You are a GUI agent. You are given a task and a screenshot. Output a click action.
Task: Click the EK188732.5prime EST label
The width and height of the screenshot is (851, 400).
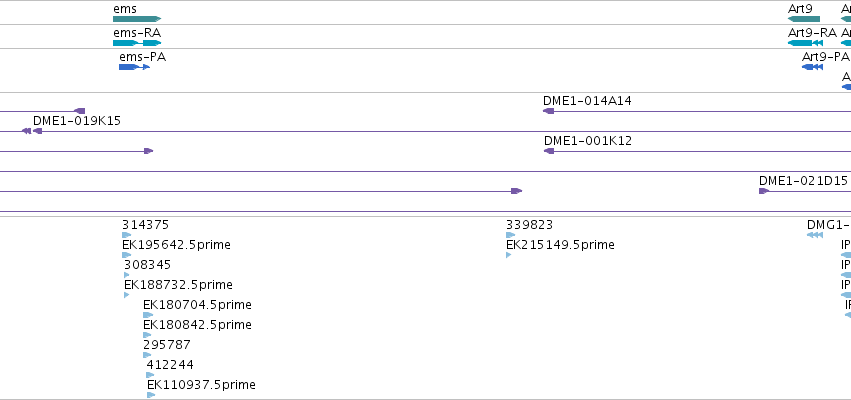pyautogui.click(x=179, y=285)
